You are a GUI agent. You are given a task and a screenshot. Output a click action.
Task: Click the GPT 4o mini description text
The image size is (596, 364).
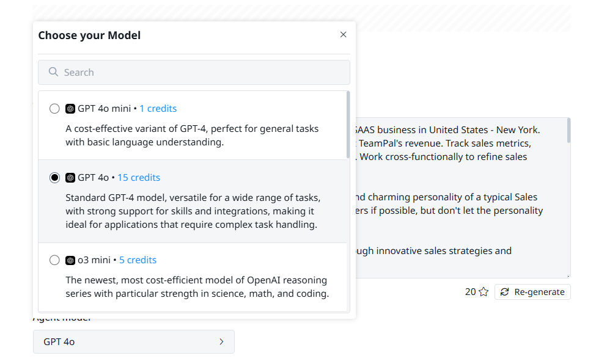pyautogui.click(x=192, y=135)
